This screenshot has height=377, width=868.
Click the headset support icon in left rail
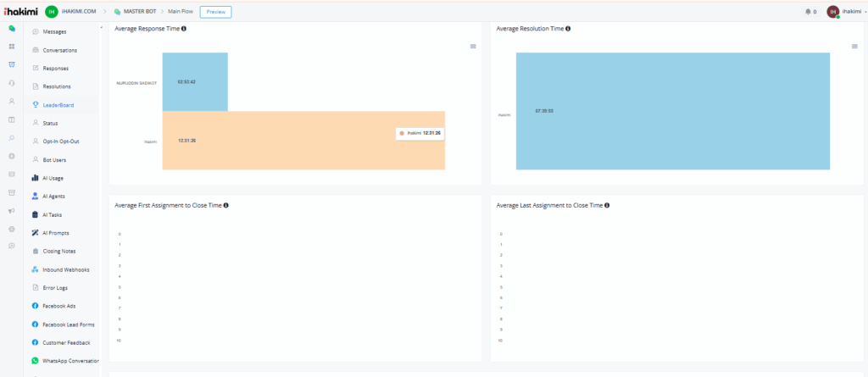pyautogui.click(x=12, y=82)
